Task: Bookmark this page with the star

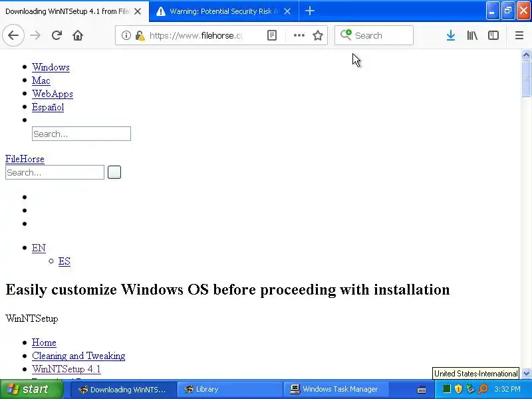Action: 318,35
